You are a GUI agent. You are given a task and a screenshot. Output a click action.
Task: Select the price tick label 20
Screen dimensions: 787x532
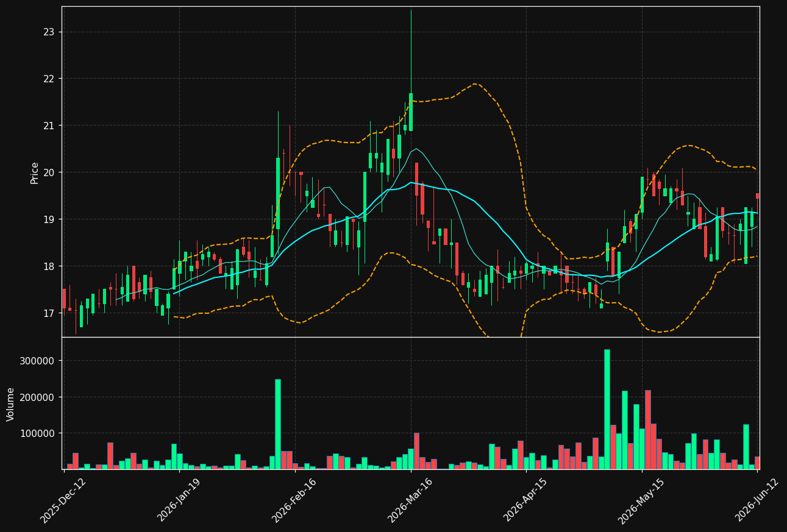coord(48,173)
